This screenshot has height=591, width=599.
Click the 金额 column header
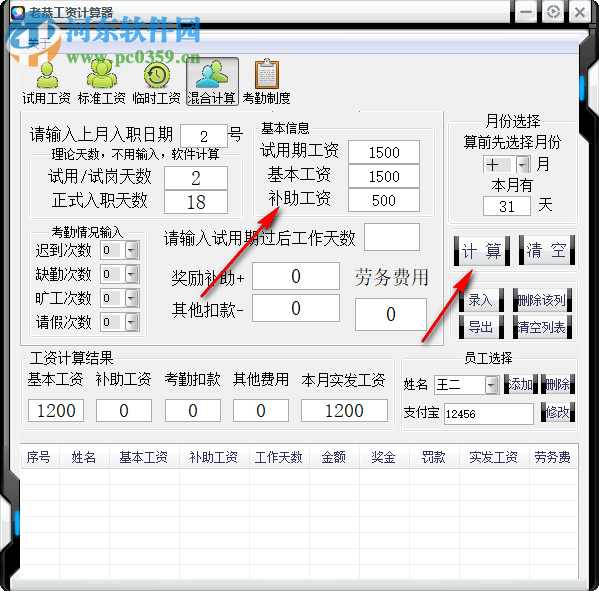(x=335, y=457)
